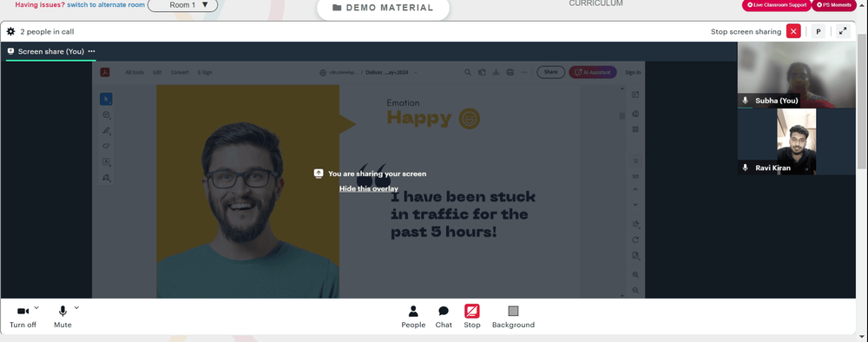The width and height of the screenshot is (868, 342).
Task: Open Screen share tab options menu
Action: point(91,51)
